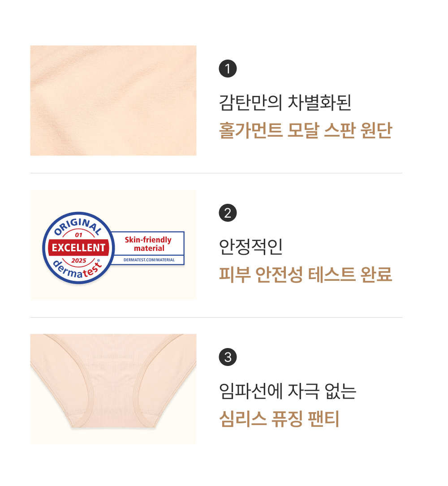
Task: Click the heading 심리스 퓨징 팬티
Action: (279, 419)
